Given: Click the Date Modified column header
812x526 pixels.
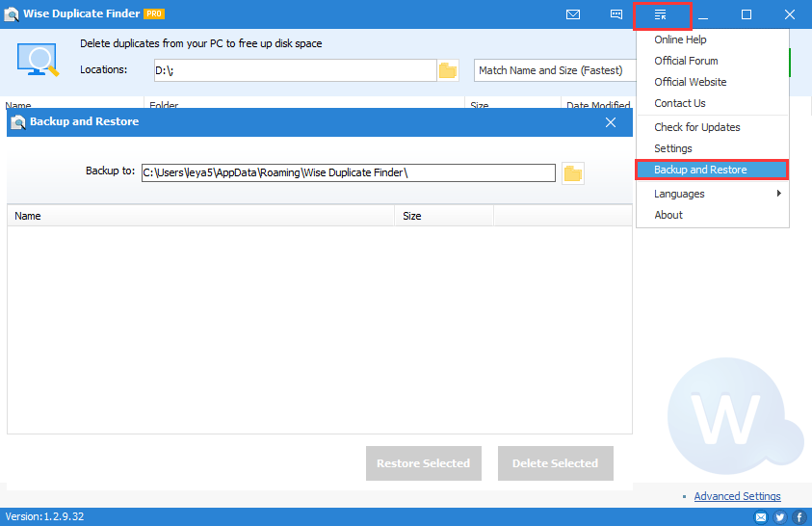Looking at the screenshot, I should (x=598, y=104).
